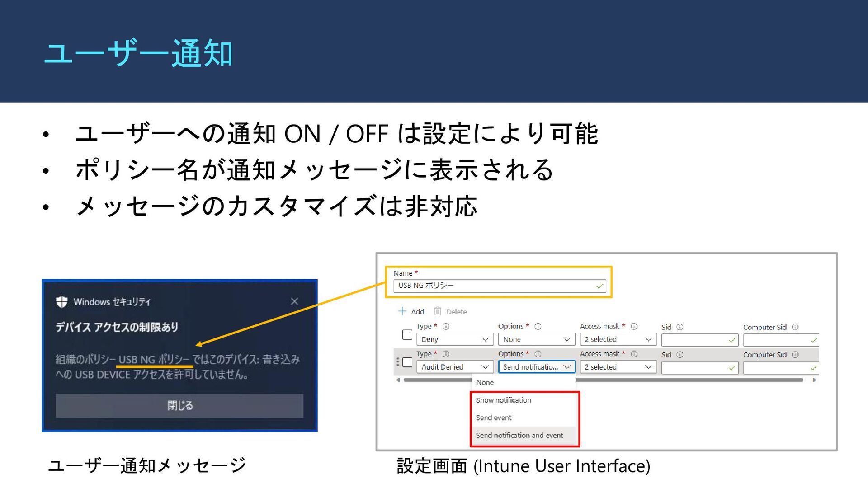This screenshot has height=488, width=868.
Task: Click the Computer Sid field in Audit Denied row
Action: tap(781, 368)
